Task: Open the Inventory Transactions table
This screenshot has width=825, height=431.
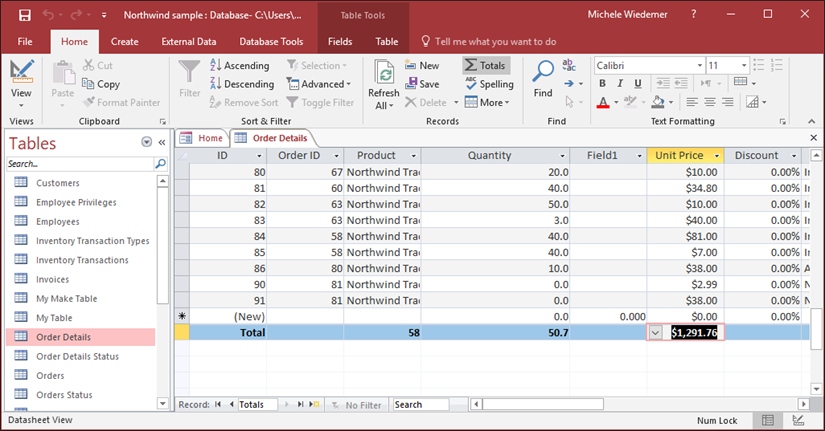Action: 82,260
